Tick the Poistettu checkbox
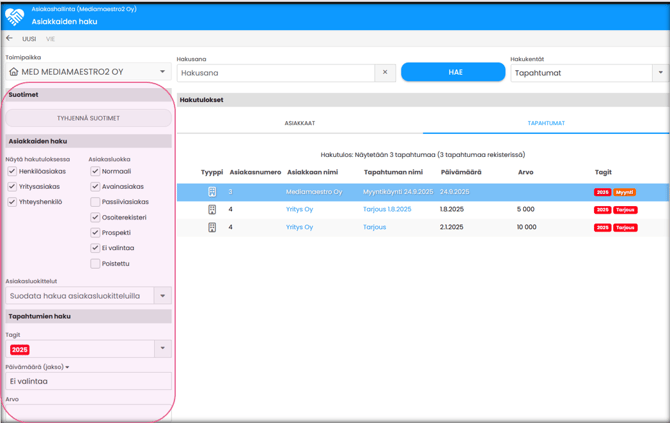Image resolution: width=670 pixels, height=423 pixels. 95,264
